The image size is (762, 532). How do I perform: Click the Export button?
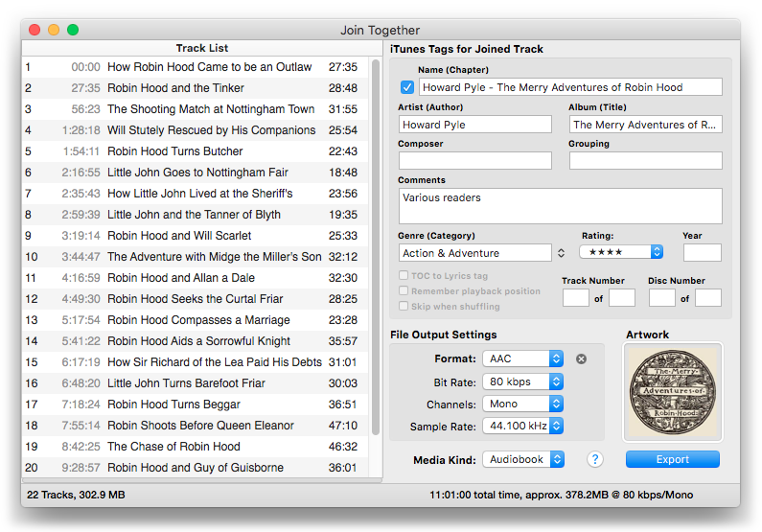point(673,459)
